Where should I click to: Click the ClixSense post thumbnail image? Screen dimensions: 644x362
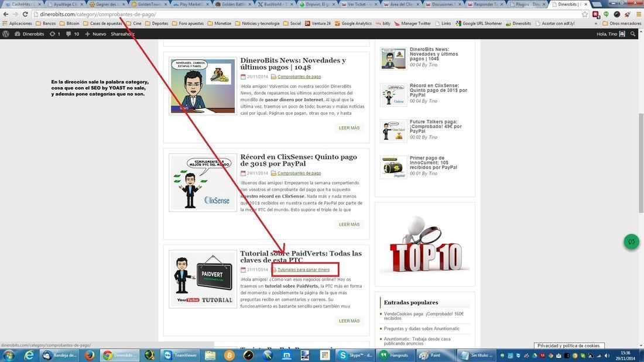pos(203,182)
